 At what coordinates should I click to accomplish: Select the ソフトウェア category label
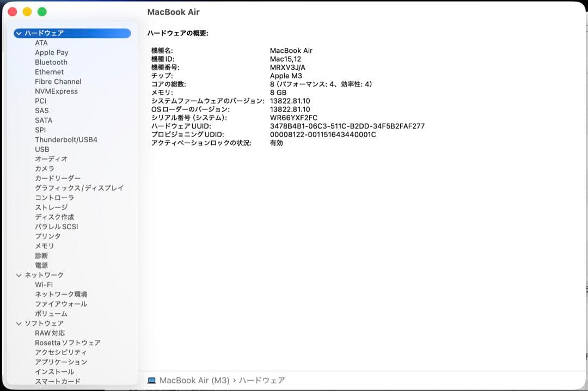pyautogui.click(x=44, y=323)
